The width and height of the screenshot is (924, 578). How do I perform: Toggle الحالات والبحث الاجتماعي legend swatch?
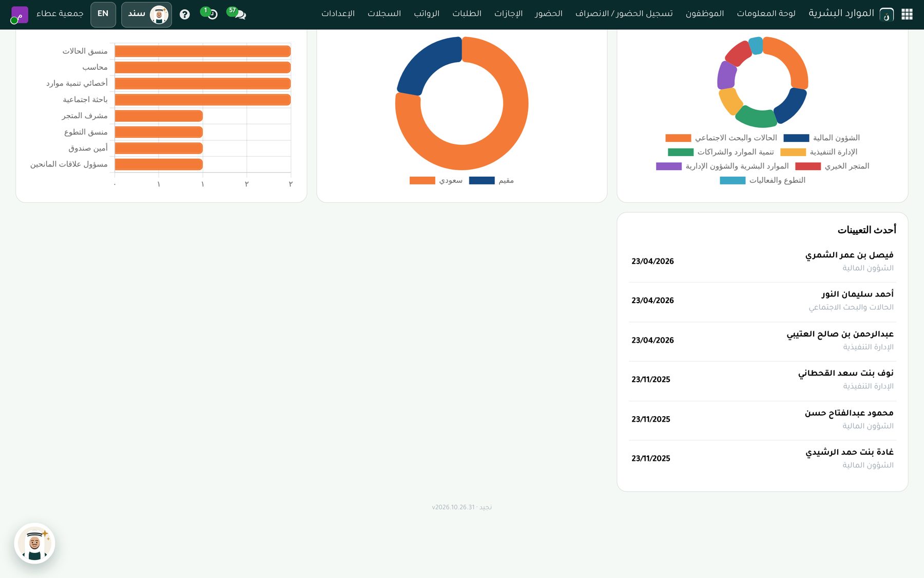click(x=678, y=138)
